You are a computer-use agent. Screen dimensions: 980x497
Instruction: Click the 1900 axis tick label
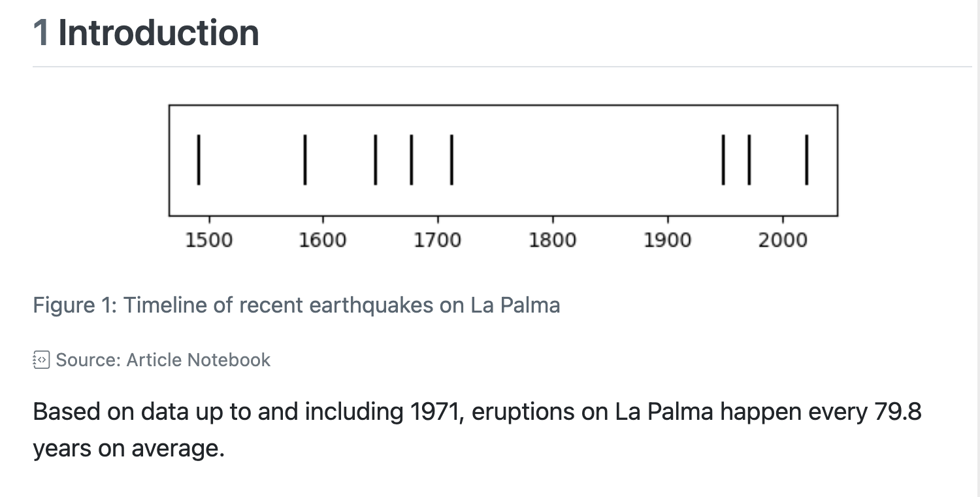pyautogui.click(x=667, y=240)
